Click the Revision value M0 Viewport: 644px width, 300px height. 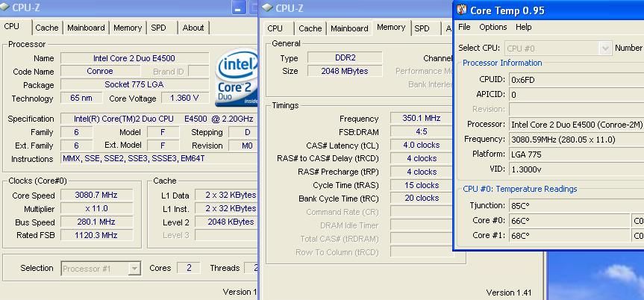click(x=243, y=146)
